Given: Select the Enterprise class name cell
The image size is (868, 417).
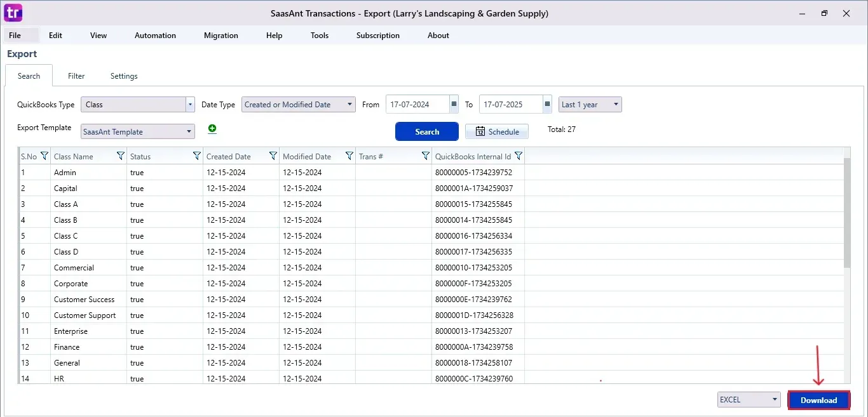Looking at the screenshot, I should [88, 331].
